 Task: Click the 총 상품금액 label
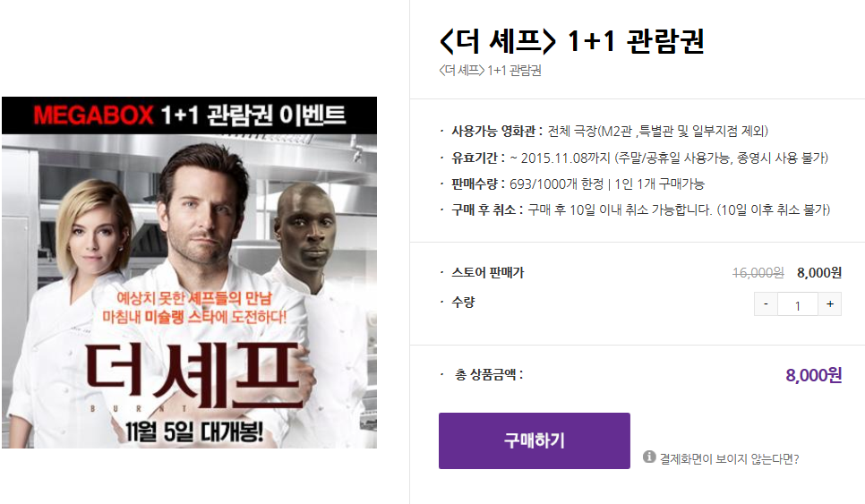pyautogui.click(x=489, y=375)
